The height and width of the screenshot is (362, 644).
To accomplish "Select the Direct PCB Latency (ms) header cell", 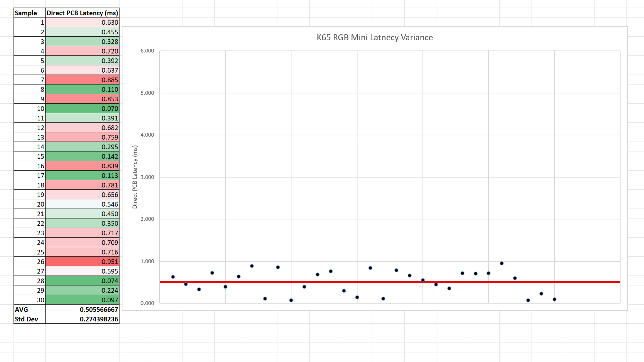I will pyautogui.click(x=82, y=13).
